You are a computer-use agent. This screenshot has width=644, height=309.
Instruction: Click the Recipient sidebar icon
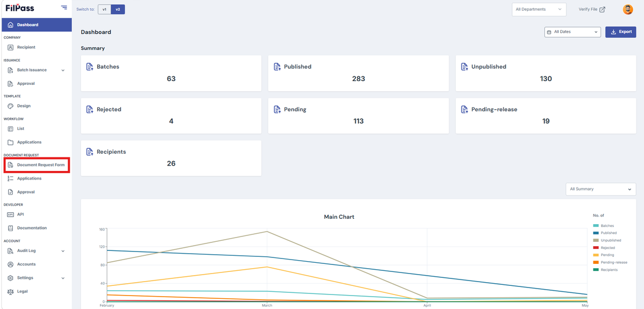coord(10,47)
